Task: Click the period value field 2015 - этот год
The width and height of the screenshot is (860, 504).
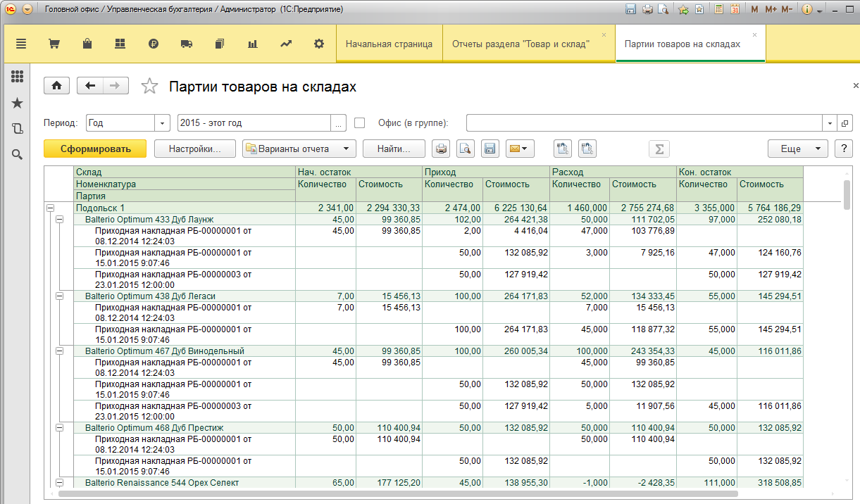Action: [254, 122]
